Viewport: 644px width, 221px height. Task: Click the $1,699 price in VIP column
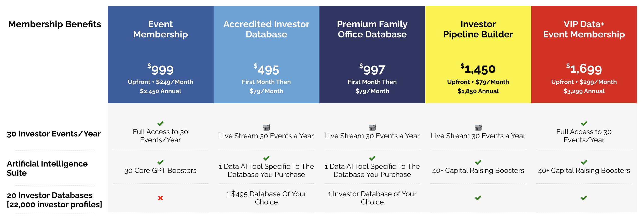pos(584,69)
